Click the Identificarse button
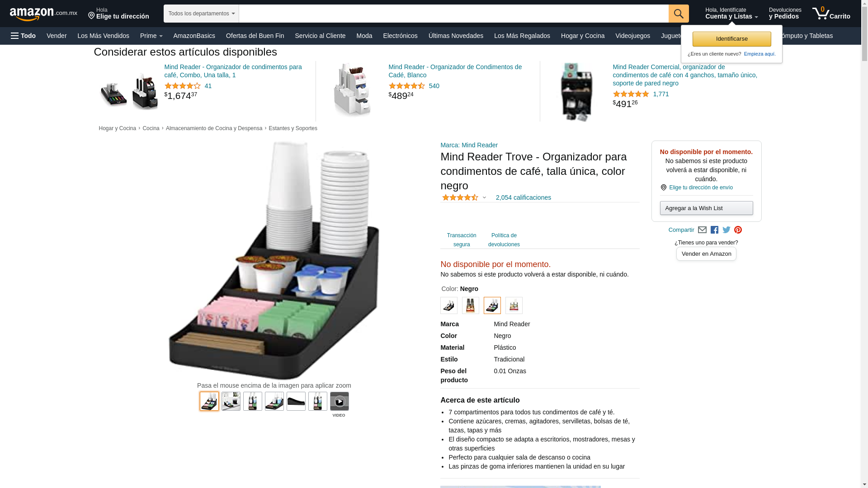 point(731,39)
